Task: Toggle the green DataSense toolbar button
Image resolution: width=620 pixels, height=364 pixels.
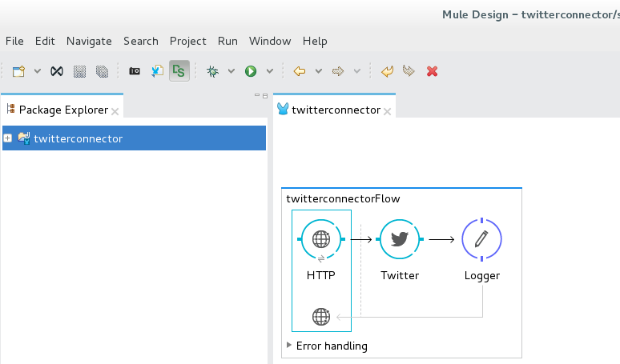Action: pyautogui.click(x=179, y=71)
